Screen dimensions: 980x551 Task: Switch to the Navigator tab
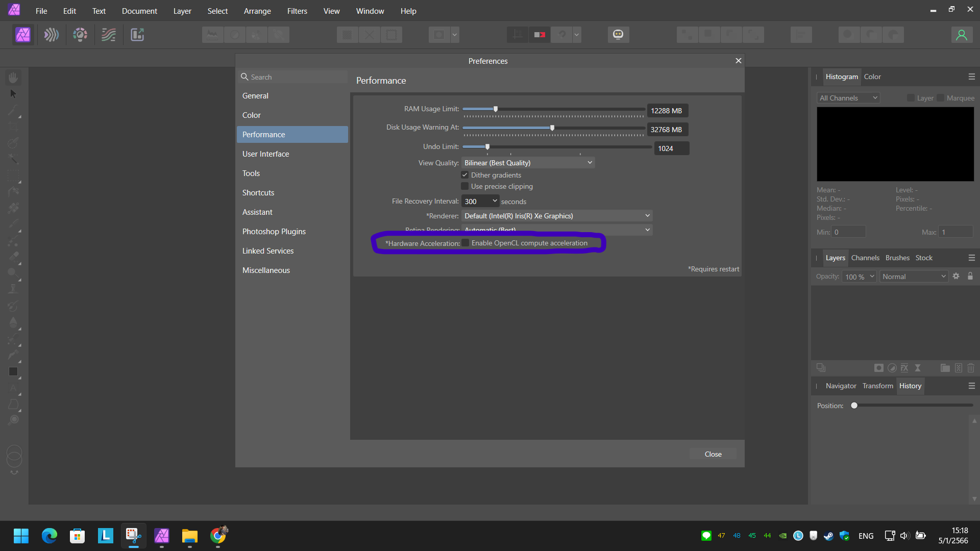click(841, 386)
